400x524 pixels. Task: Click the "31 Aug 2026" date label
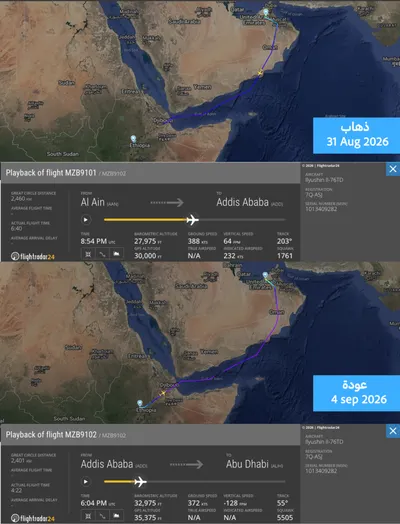[x=358, y=142]
